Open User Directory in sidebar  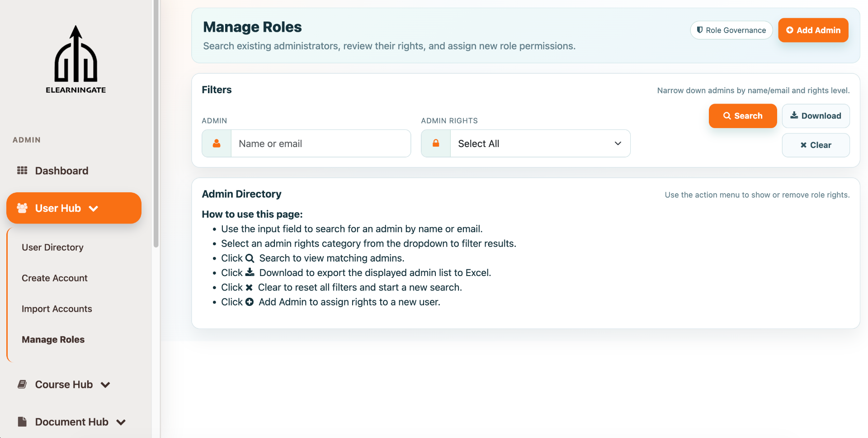tap(52, 248)
